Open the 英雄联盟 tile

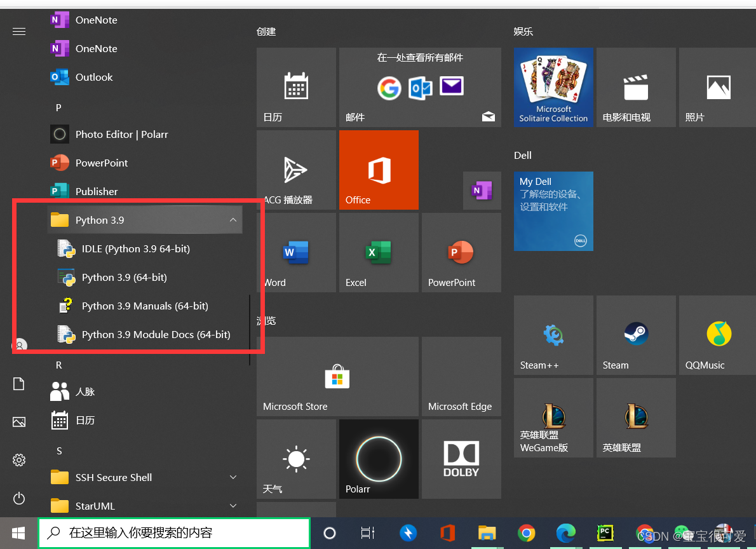coord(636,417)
